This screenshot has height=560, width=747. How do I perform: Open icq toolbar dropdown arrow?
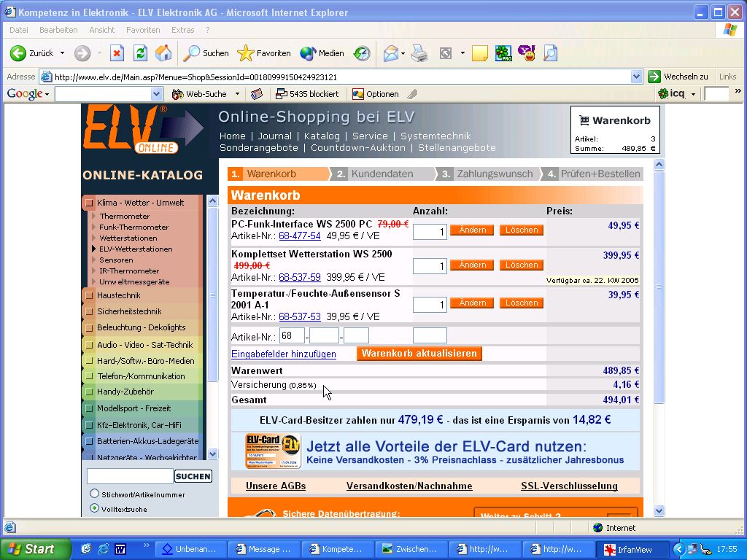tap(693, 94)
